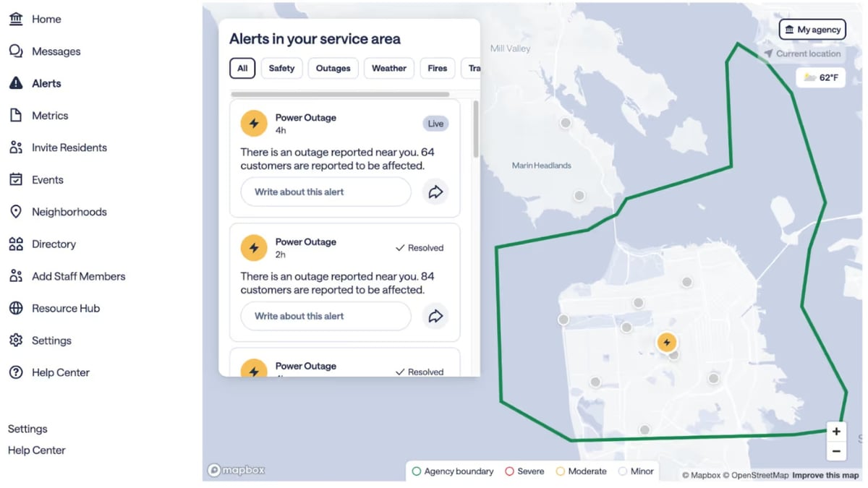
Task: Share the live Power Outage alert
Action: [435, 192]
